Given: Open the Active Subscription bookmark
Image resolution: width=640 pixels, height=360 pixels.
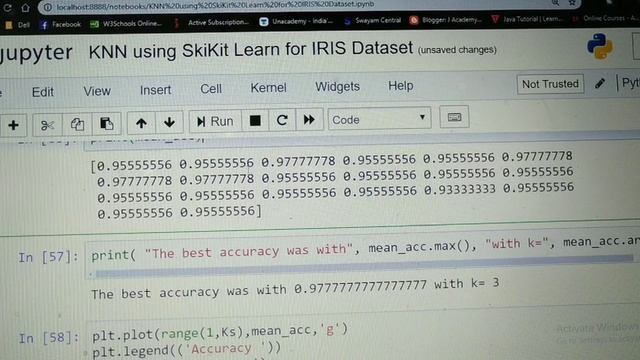Looking at the screenshot, I should (x=211, y=22).
